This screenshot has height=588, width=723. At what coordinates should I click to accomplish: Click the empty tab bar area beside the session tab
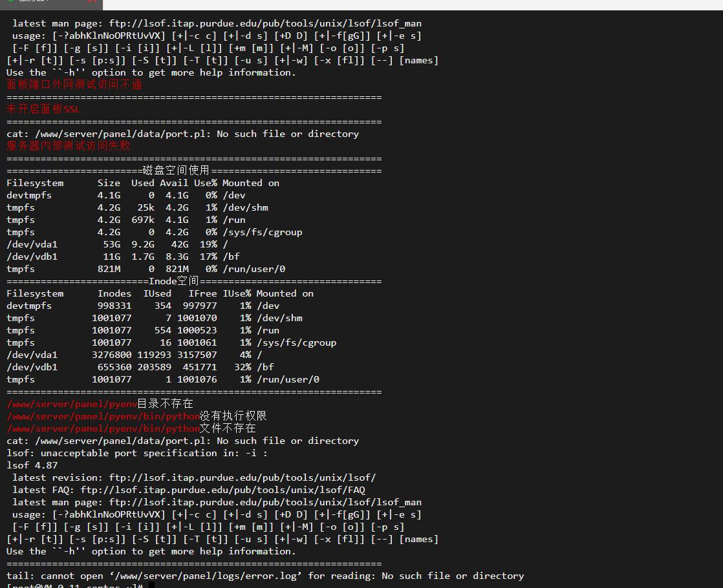tap(413, 5)
